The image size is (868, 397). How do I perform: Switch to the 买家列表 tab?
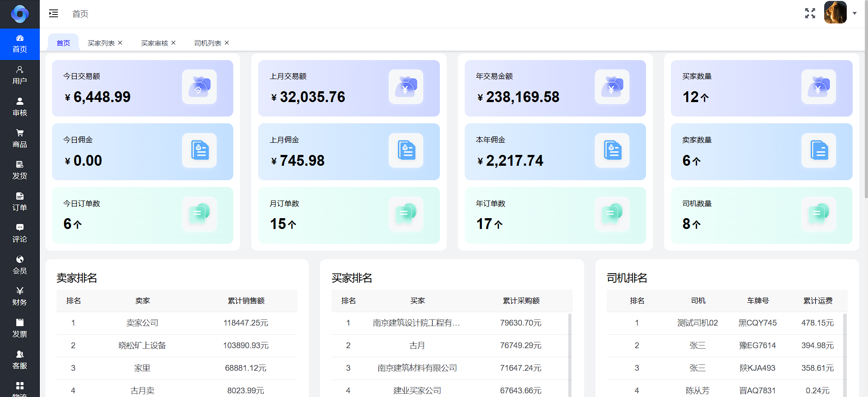tap(101, 43)
